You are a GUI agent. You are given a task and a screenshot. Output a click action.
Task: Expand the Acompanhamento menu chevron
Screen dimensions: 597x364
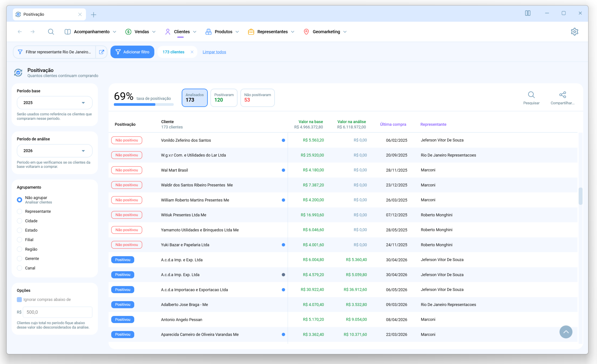click(115, 32)
